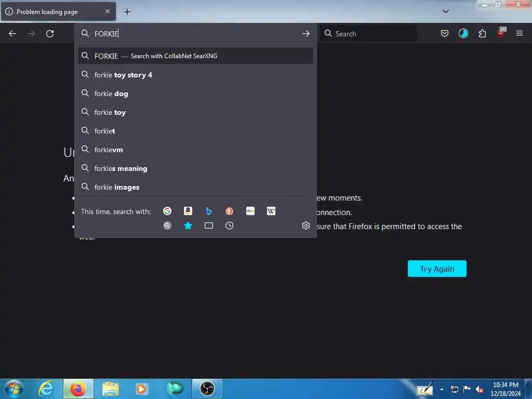Choose suggestion 'forkies meaning'

click(x=196, y=168)
